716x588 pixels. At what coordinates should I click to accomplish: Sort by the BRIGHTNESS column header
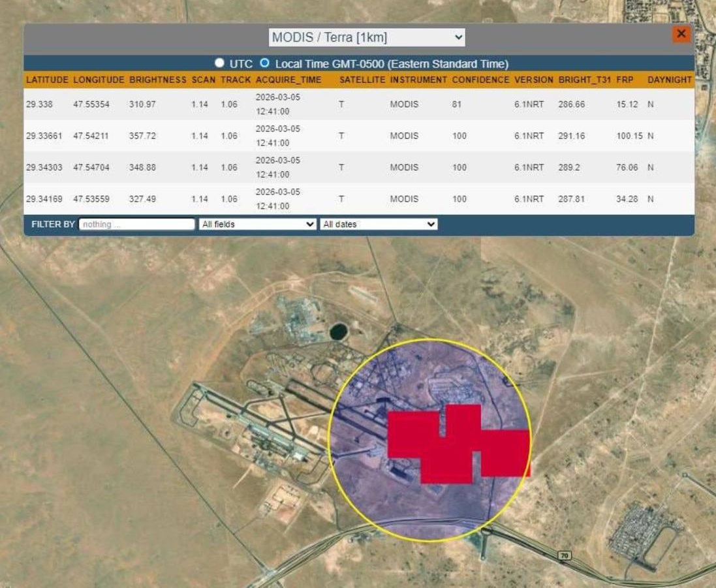point(157,80)
